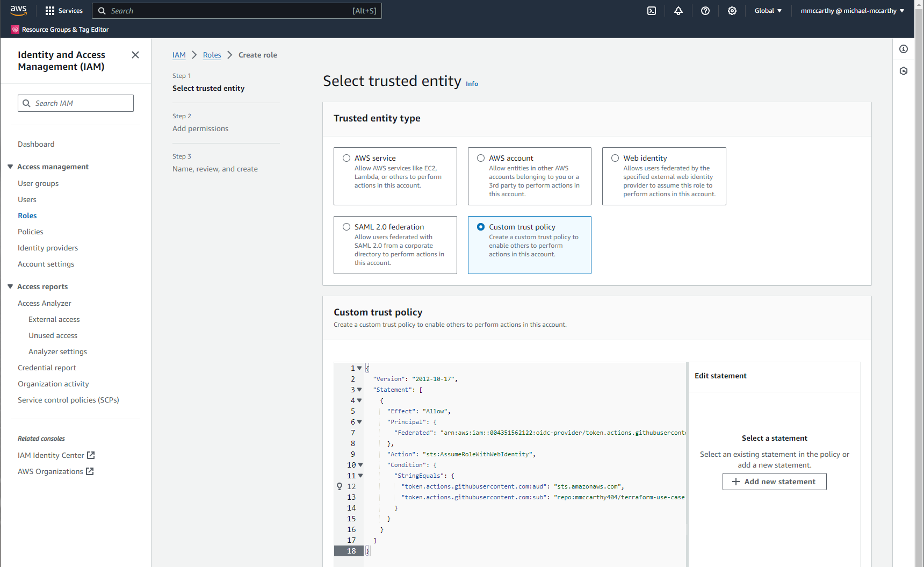
Task: Open the notifications bell
Action: [x=678, y=11]
